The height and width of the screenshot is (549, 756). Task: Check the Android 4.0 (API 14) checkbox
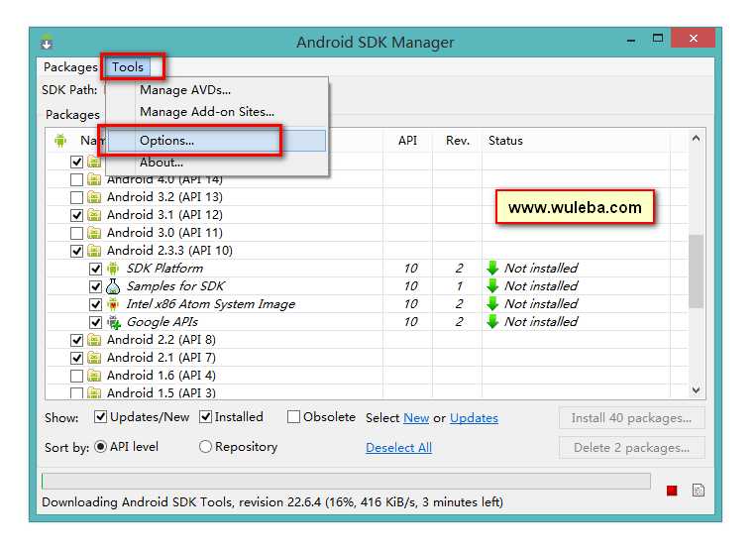tap(76, 180)
